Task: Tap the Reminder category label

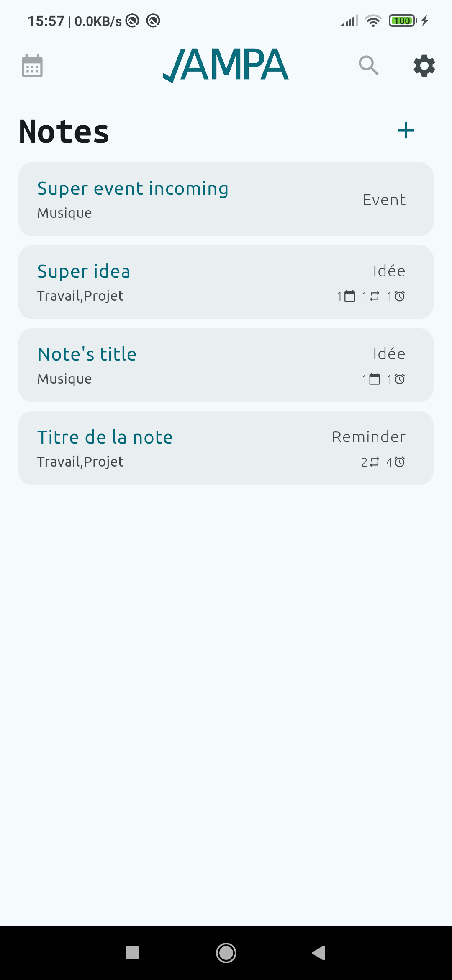Action: [369, 437]
